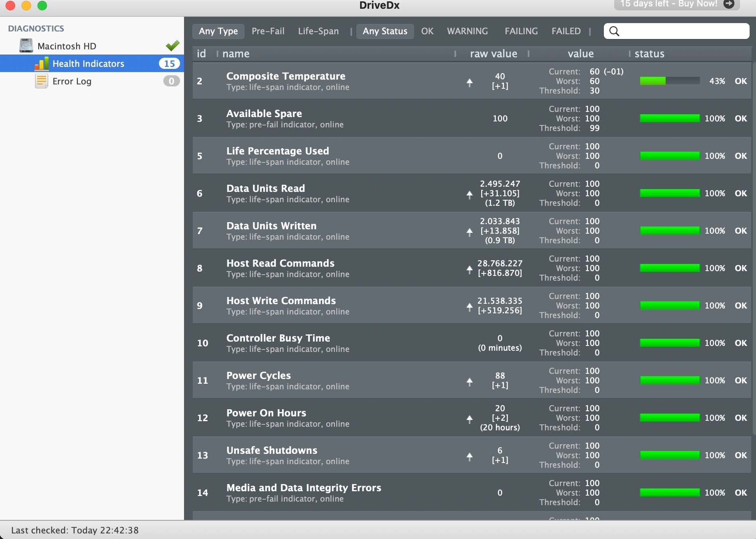The height and width of the screenshot is (539, 756).
Task: Click the up arrow on Composite Temperature row
Action: tap(470, 82)
